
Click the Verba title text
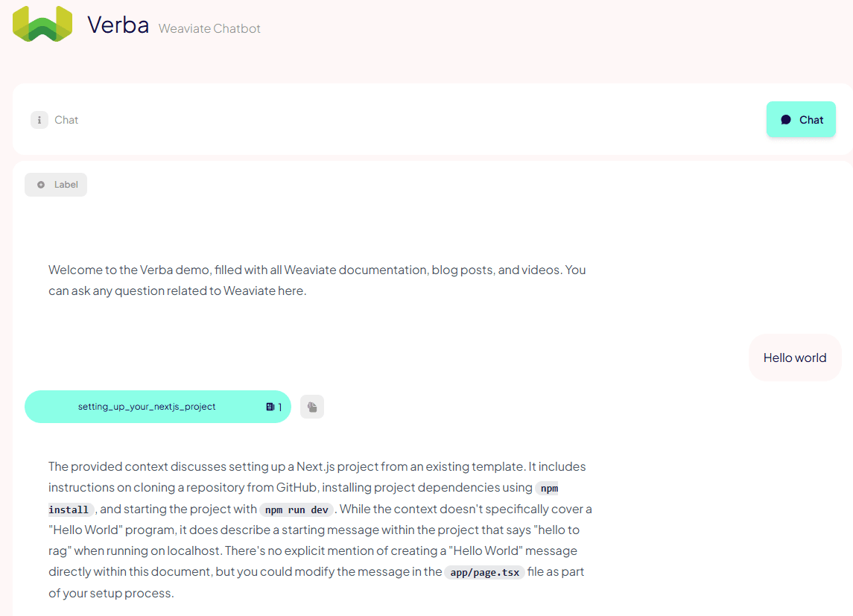coord(118,25)
